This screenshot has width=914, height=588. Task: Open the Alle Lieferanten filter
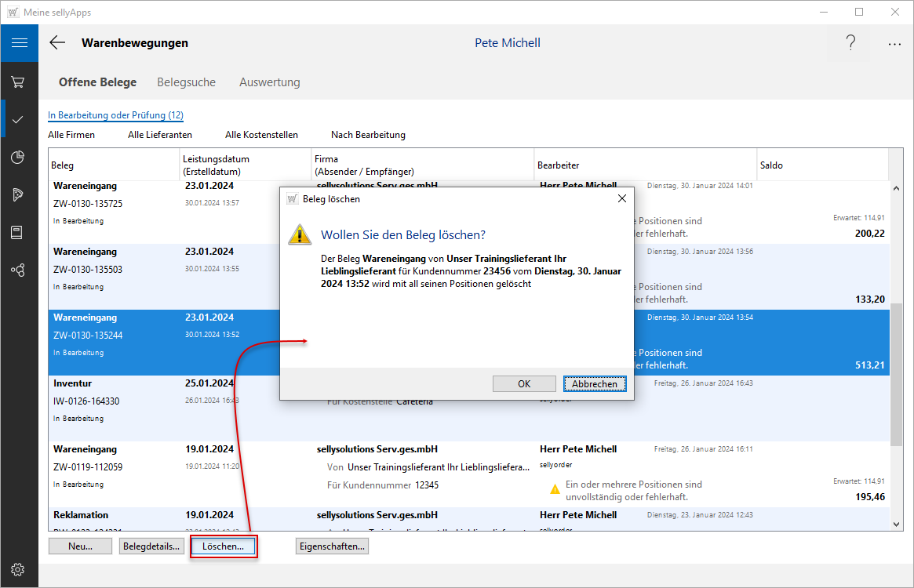click(160, 135)
